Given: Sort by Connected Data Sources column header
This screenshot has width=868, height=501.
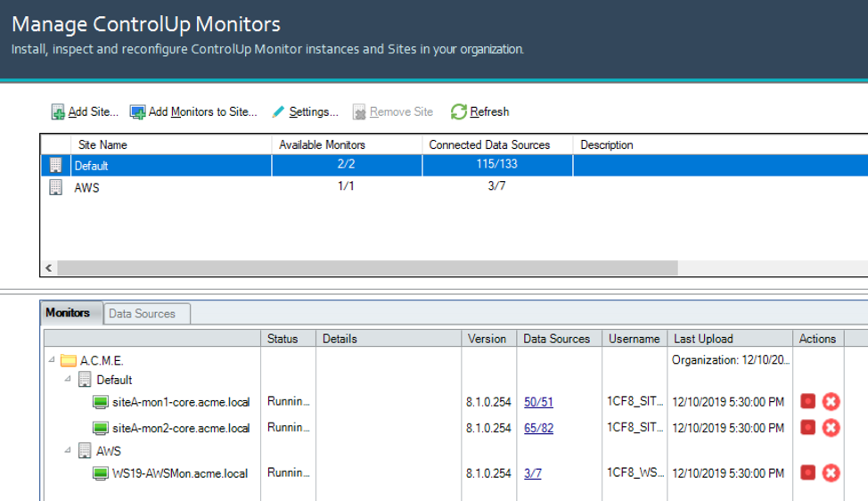Looking at the screenshot, I should [497, 144].
